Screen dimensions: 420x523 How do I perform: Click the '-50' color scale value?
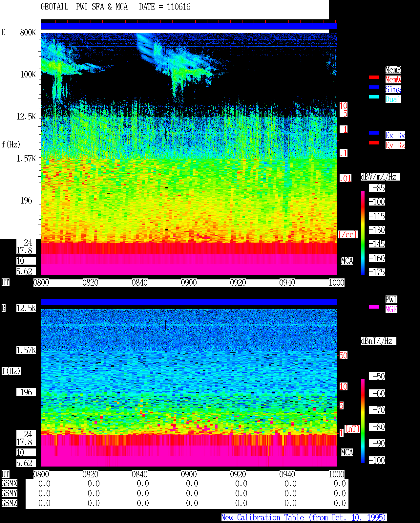[377, 376]
